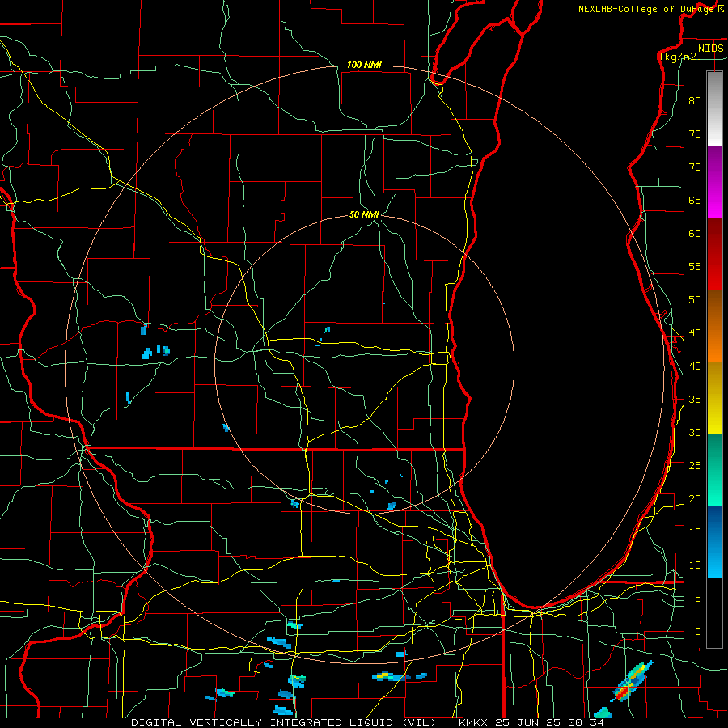Click the 70 value on the VIL scale

coord(695,167)
